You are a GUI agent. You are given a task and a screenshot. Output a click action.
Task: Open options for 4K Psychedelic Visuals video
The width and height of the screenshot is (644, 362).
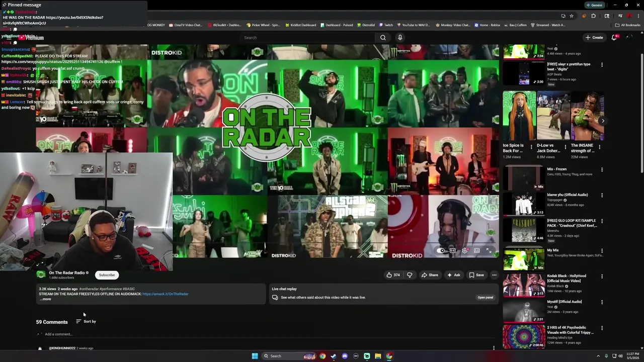(602, 328)
